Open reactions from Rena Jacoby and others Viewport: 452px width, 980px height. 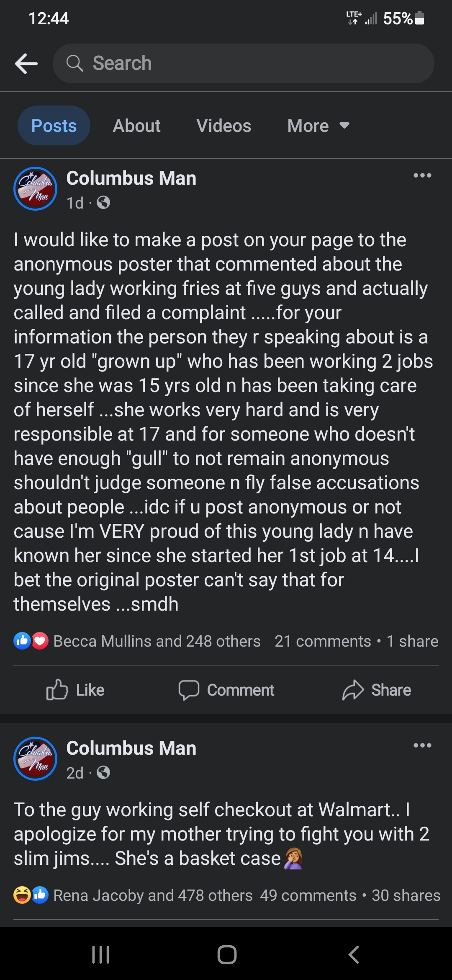152,895
